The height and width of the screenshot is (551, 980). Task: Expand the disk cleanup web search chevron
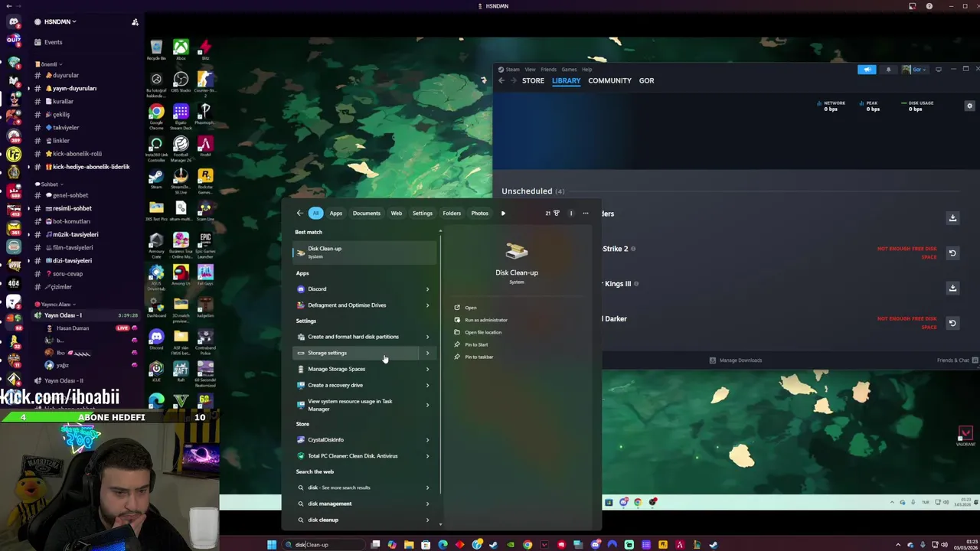coord(427,520)
